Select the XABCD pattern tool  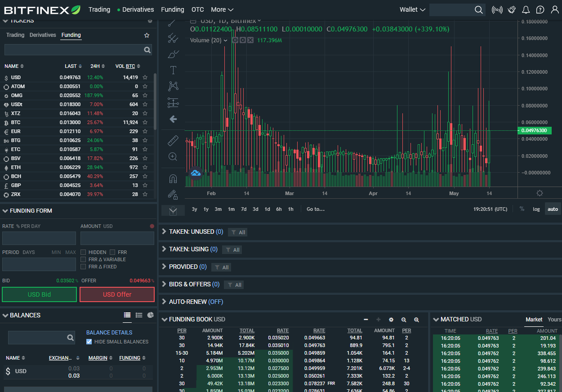pos(173,85)
